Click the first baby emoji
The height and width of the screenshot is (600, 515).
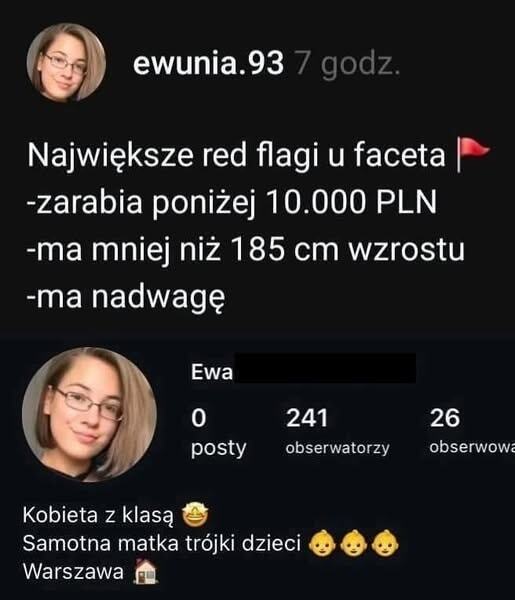(322, 543)
